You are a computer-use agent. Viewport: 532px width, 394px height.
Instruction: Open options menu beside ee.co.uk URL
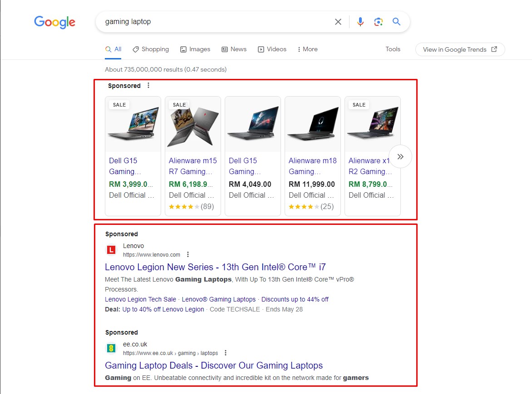(x=226, y=353)
